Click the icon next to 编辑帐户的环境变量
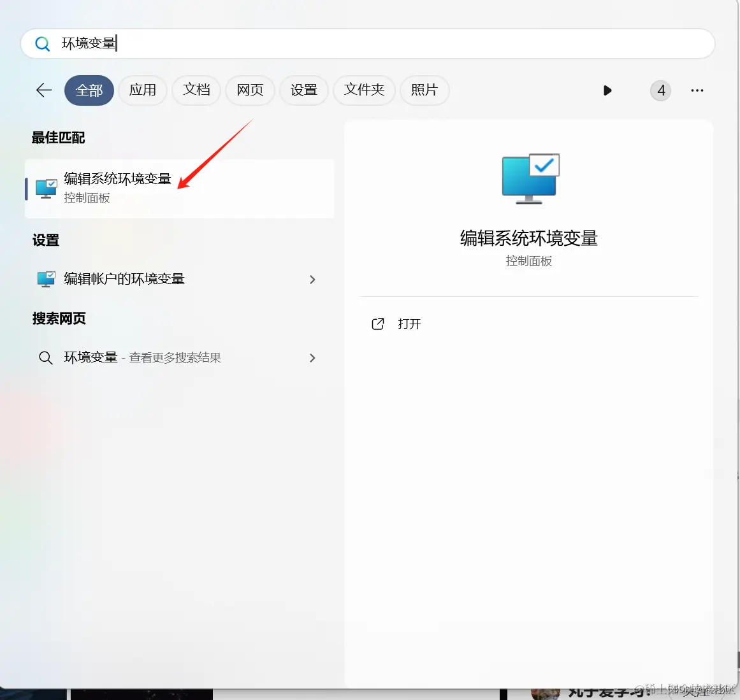 point(45,279)
